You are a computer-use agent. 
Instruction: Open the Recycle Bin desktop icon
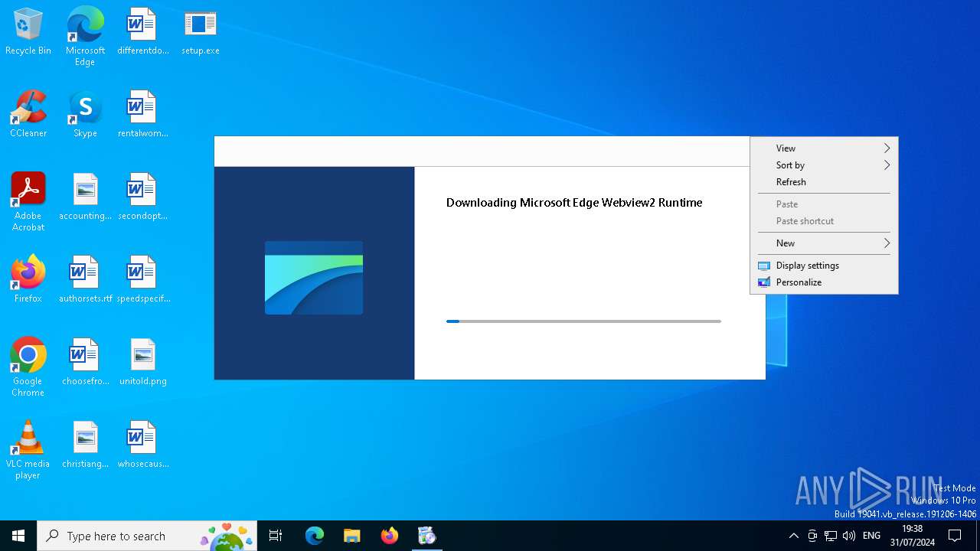pyautogui.click(x=28, y=32)
